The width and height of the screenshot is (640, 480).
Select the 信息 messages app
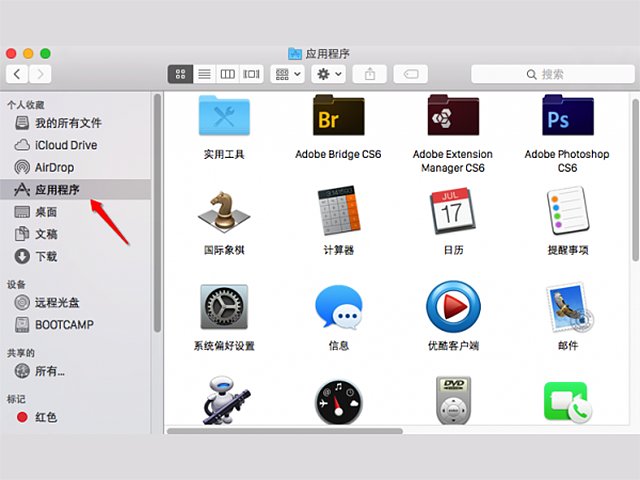[x=338, y=307]
